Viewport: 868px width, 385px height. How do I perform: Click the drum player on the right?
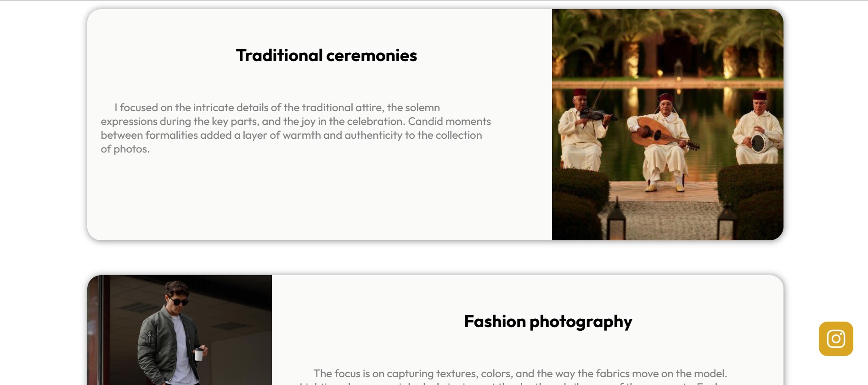point(757,129)
